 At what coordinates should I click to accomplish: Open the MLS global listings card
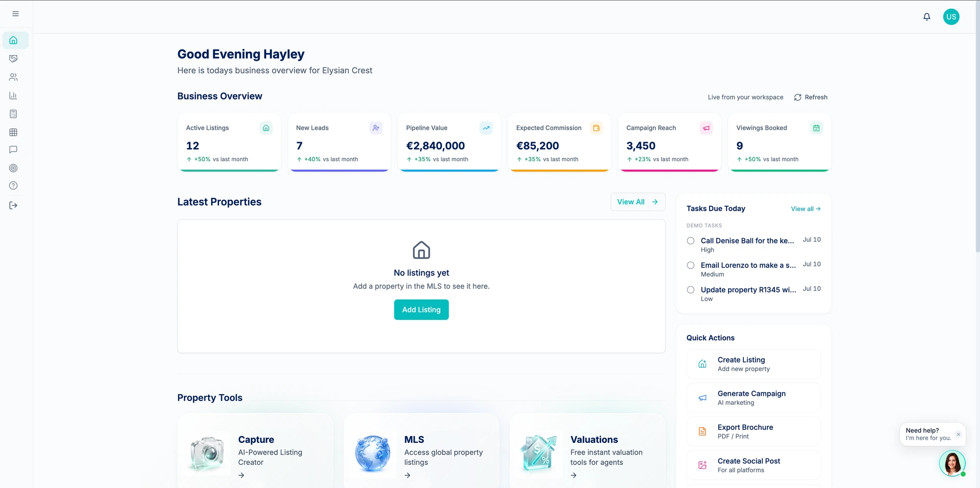point(421,451)
